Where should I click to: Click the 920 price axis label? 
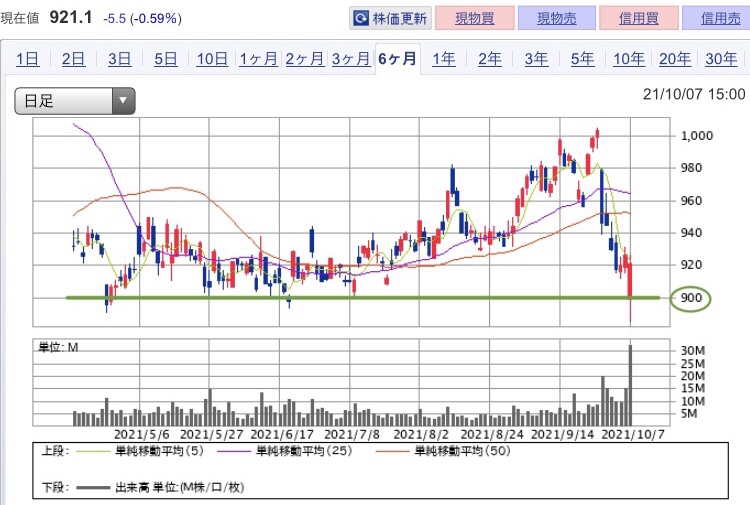691,264
